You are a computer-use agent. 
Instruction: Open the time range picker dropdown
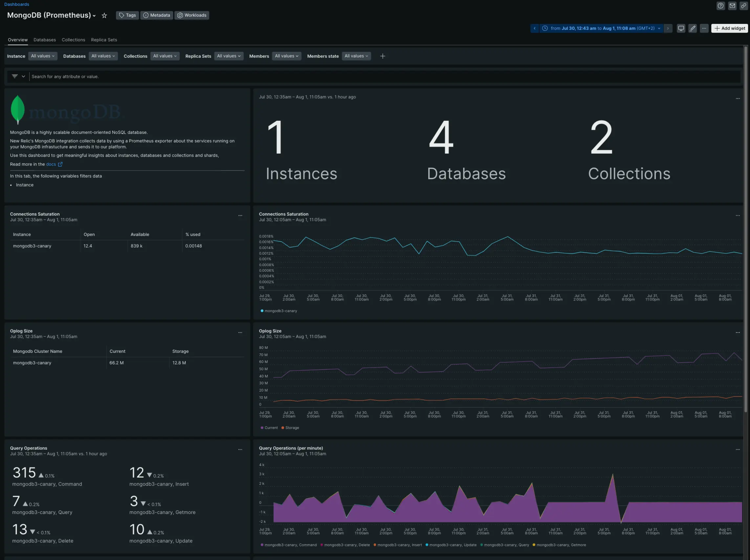pos(601,29)
